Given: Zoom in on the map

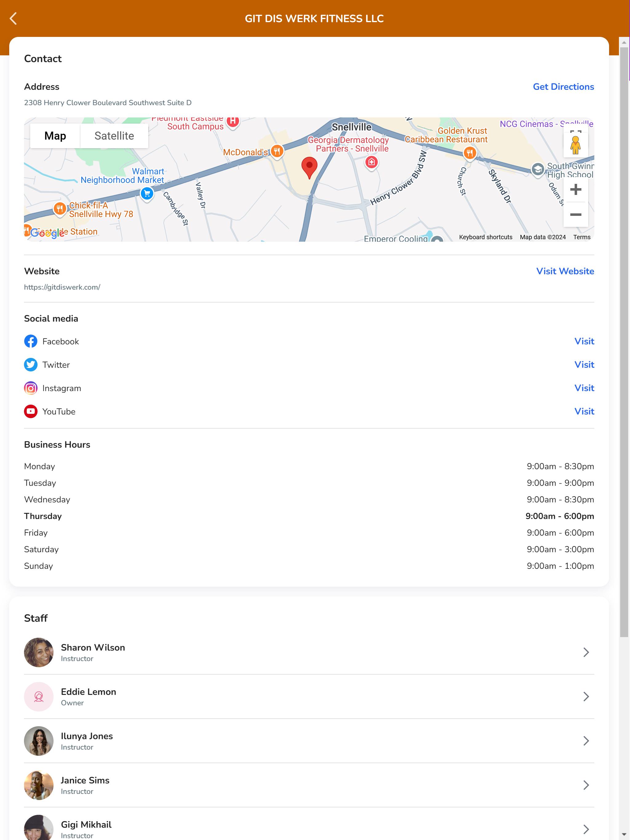Looking at the screenshot, I should tap(575, 189).
